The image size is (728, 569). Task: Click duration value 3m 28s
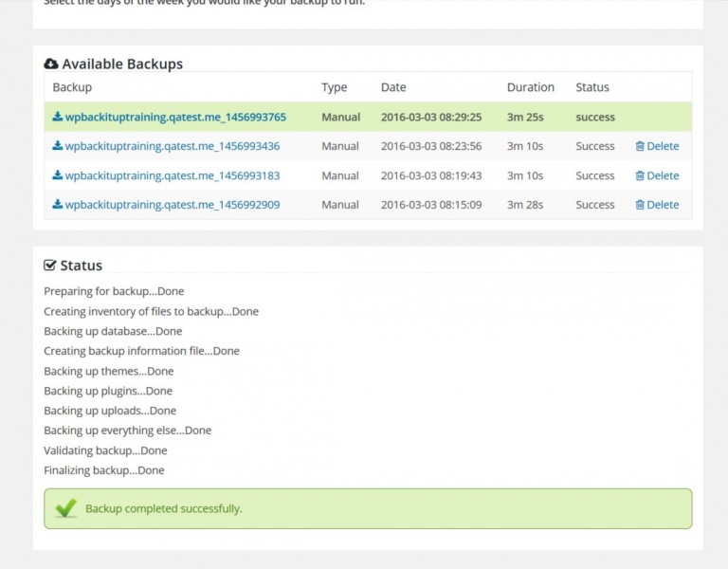pos(525,205)
